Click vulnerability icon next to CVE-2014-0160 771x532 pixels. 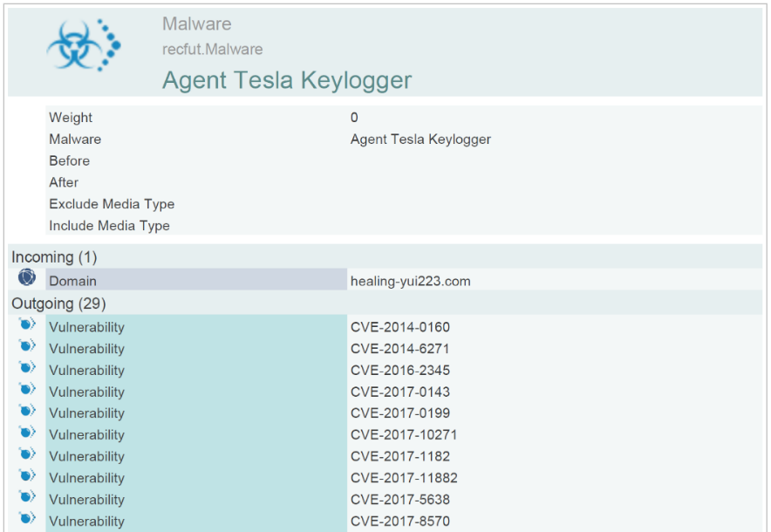(x=27, y=324)
